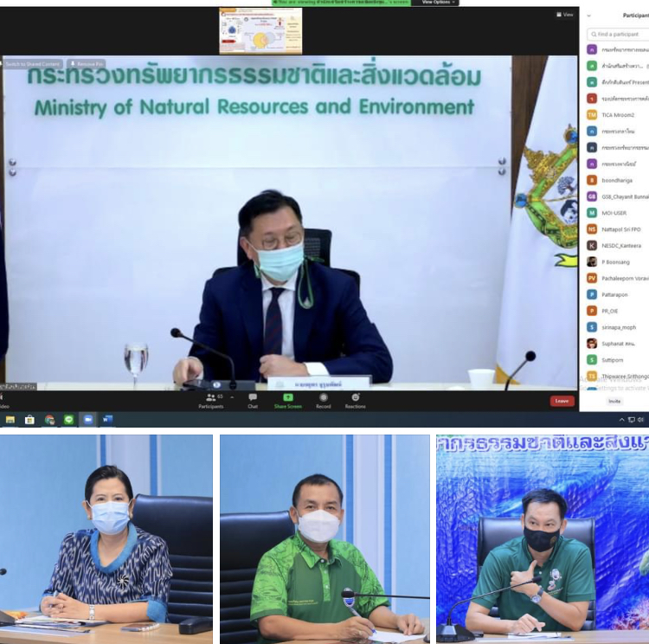Open LINE app from the taskbar
Image resolution: width=649 pixels, height=644 pixels.
click(x=68, y=420)
